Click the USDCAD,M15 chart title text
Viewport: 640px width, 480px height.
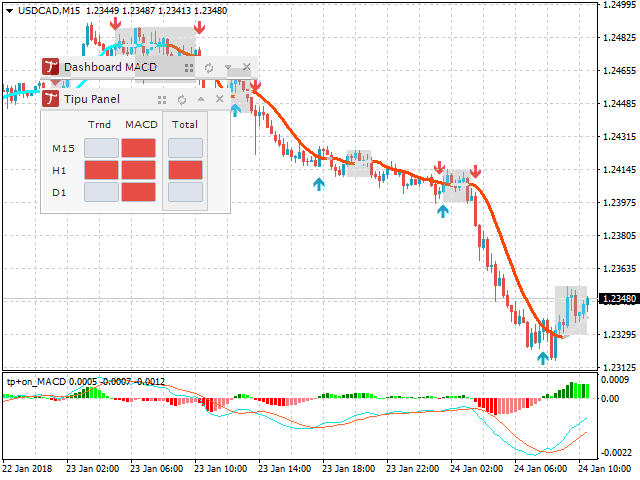49,11
